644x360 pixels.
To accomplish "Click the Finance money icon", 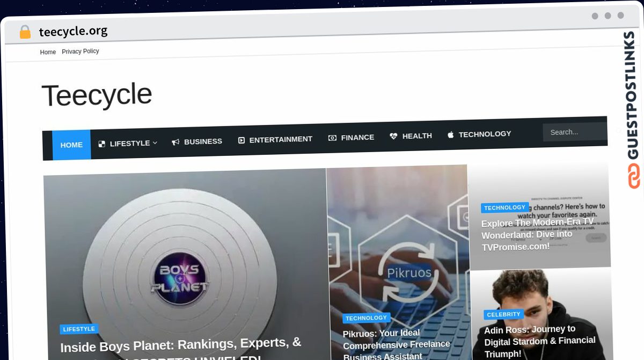I will 332,138.
